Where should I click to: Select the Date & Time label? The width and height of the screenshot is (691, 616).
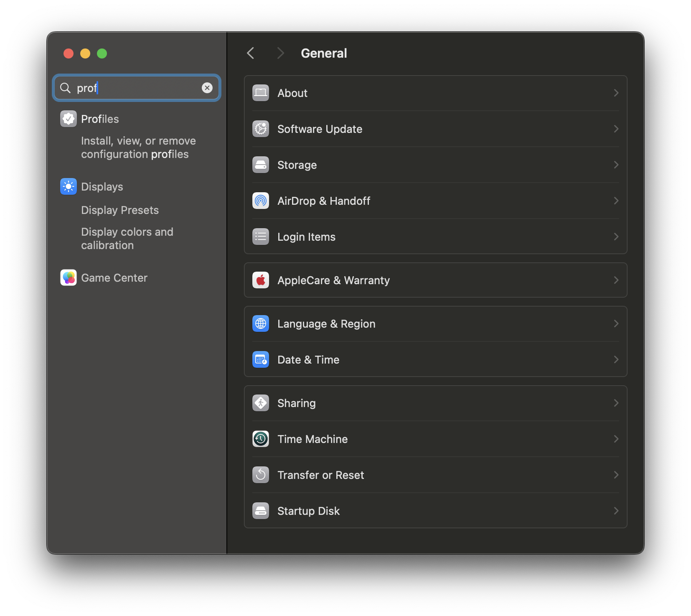(308, 360)
